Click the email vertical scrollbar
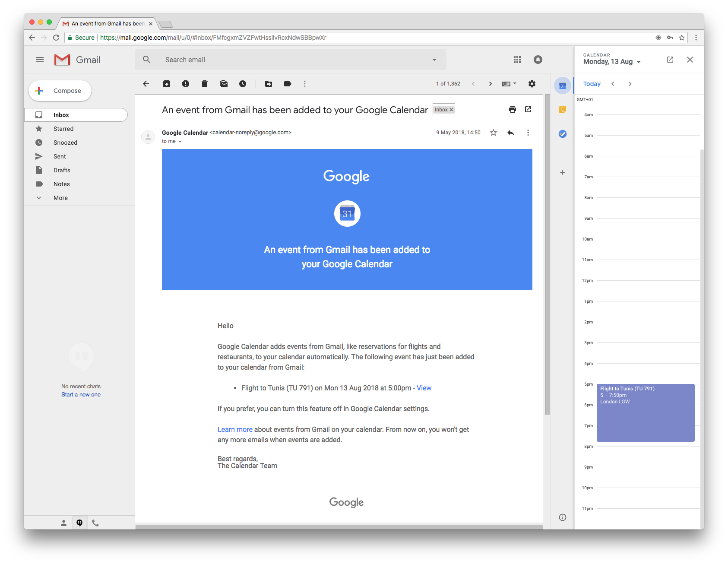This screenshot has width=728, height=564. click(x=548, y=255)
